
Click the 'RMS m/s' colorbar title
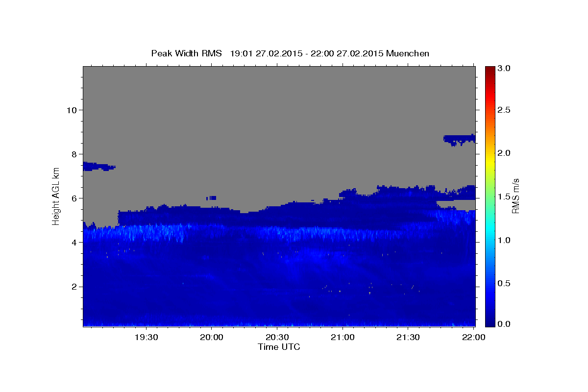coord(516,196)
